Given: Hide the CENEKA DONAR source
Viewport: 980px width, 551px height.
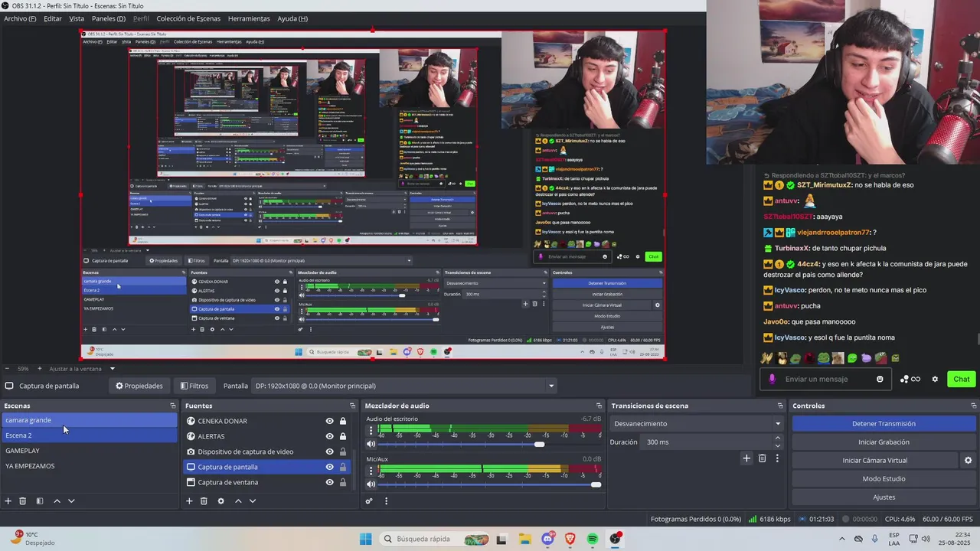Looking at the screenshot, I should (x=330, y=421).
